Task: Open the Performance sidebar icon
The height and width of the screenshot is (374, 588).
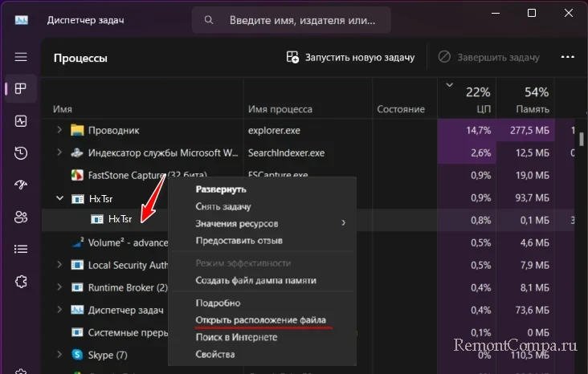Action: point(21,121)
